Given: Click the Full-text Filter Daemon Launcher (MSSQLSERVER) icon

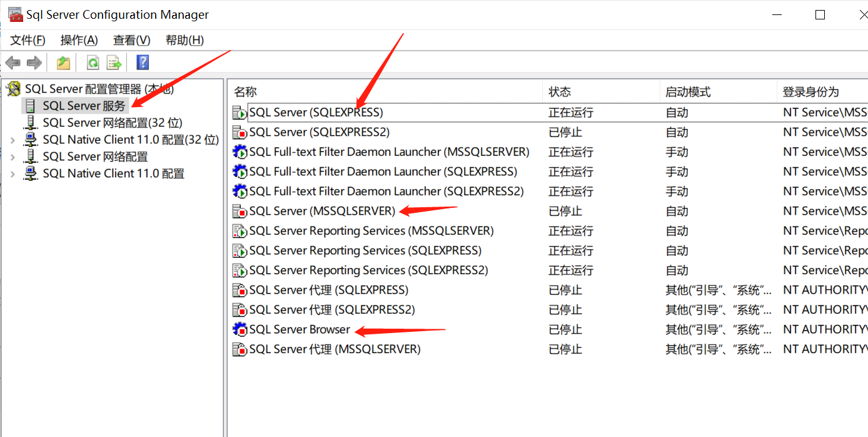Looking at the screenshot, I should [240, 152].
